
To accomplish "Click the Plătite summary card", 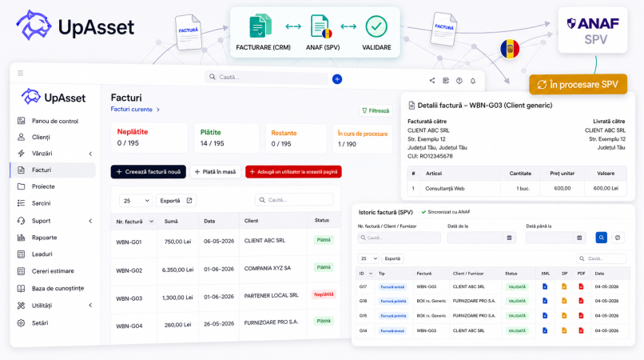I will point(226,138).
